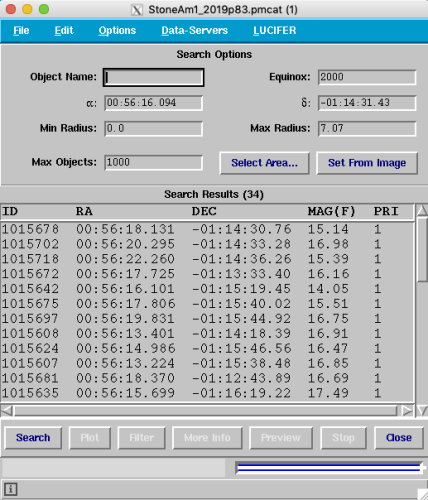Expand the Data-Servers menu
Screen dimensions: 428x500
pyautogui.click(x=195, y=30)
